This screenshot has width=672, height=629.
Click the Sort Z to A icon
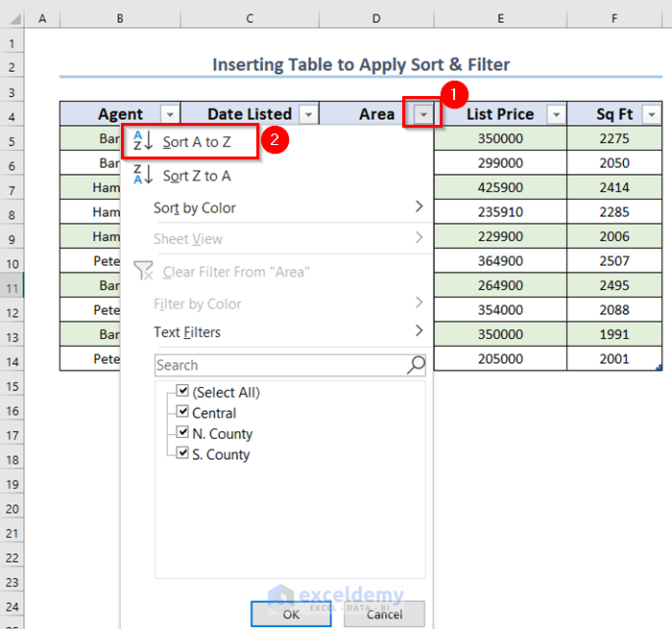pos(143,175)
